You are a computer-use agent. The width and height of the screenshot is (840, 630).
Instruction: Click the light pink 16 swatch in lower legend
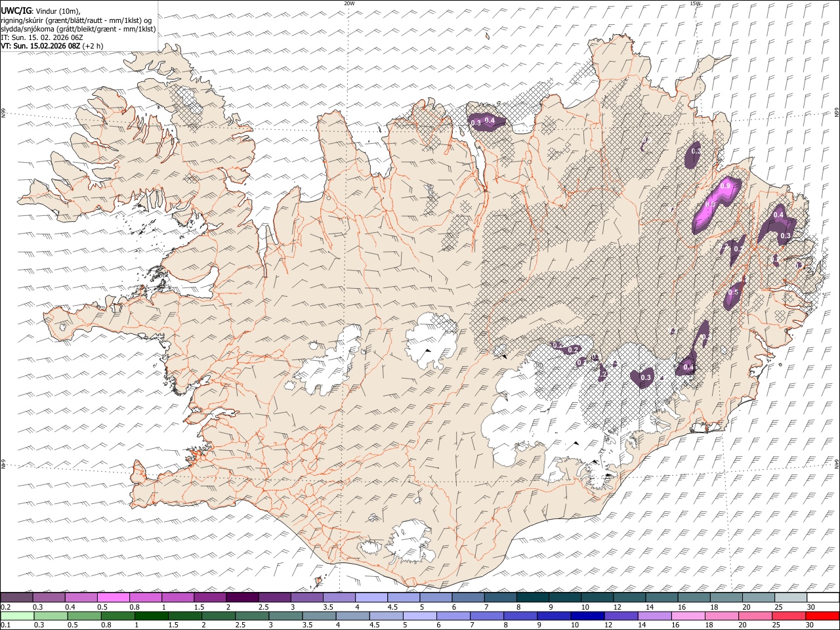point(688,616)
